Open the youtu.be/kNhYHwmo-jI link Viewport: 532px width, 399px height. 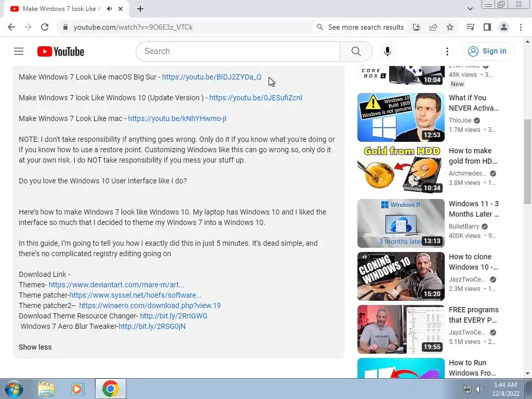point(177,118)
